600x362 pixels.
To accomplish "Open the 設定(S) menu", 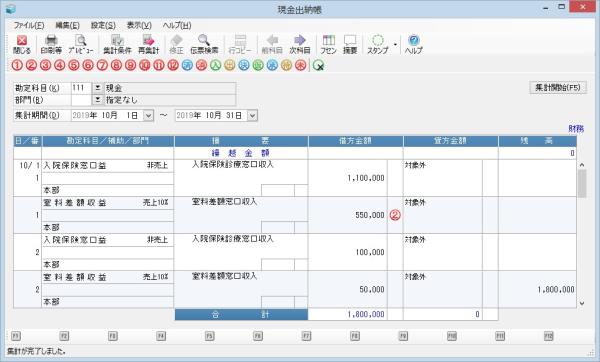I will [x=103, y=26].
